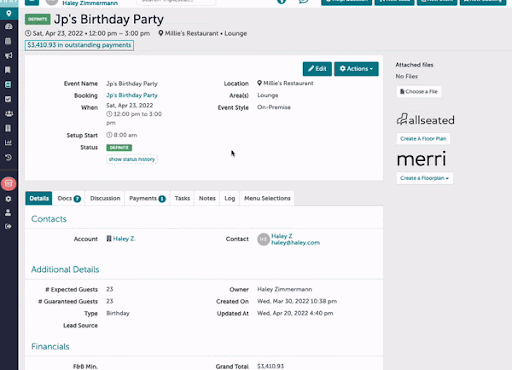The height and width of the screenshot is (370, 512).
Task: Click the logout arrow icon in sidebar
Action: pyautogui.click(x=8, y=226)
